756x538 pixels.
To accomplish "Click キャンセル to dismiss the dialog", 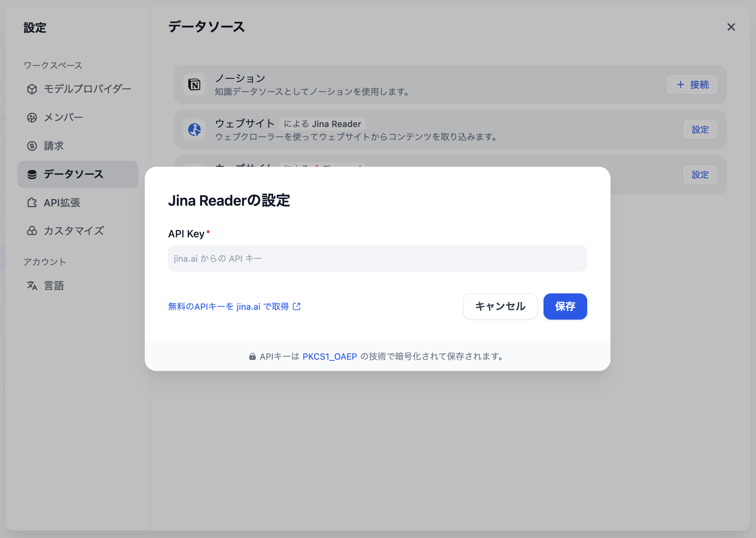I will point(500,306).
